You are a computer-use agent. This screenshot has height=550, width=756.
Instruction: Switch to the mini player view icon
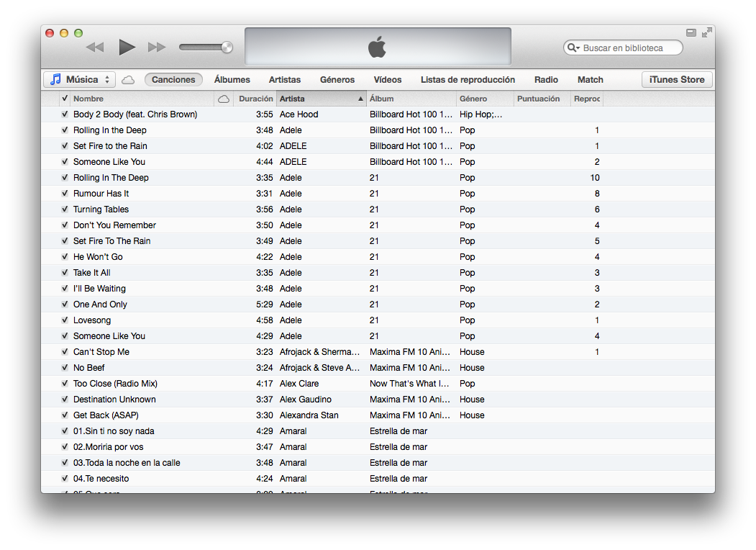[691, 32]
